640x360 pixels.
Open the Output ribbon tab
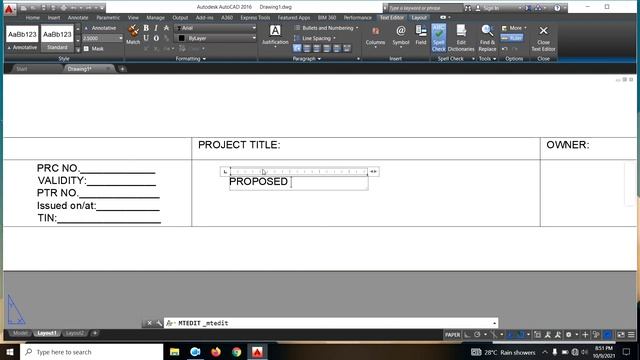click(180, 18)
